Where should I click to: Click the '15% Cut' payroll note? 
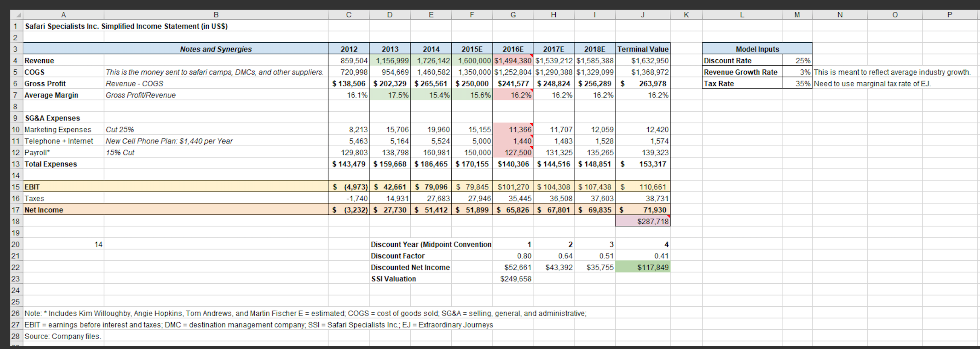(x=216, y=152)
